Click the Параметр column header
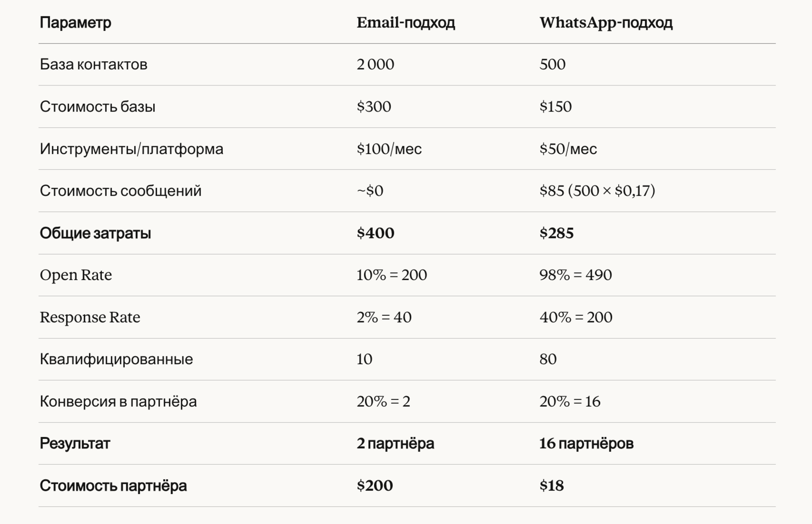Viewport: 812px width, 524px height. click(75, 23)
